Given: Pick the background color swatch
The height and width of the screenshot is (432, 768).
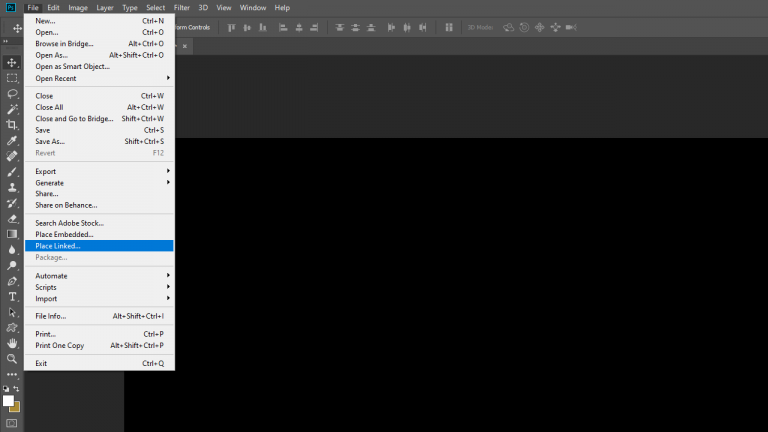Looking at the screenshot, I should (16, 408).
